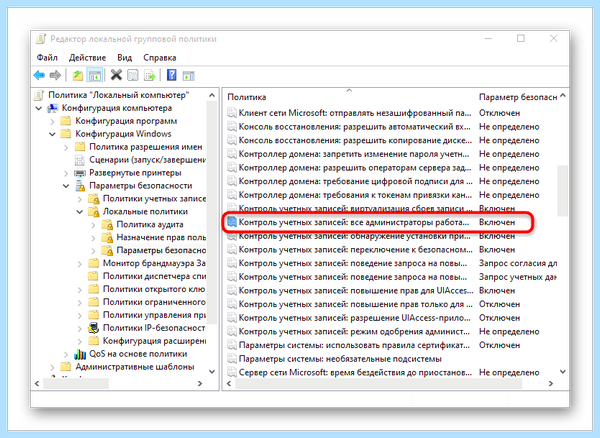Select Политики учетных записей tree item
The image size is (600, 438).
pyautogui.click(x=154, y=199)
